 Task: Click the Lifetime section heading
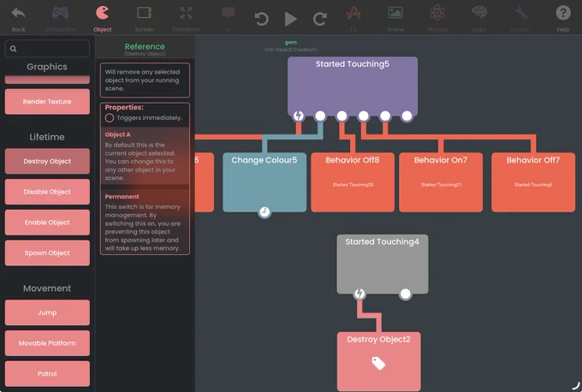pos(47,137)
